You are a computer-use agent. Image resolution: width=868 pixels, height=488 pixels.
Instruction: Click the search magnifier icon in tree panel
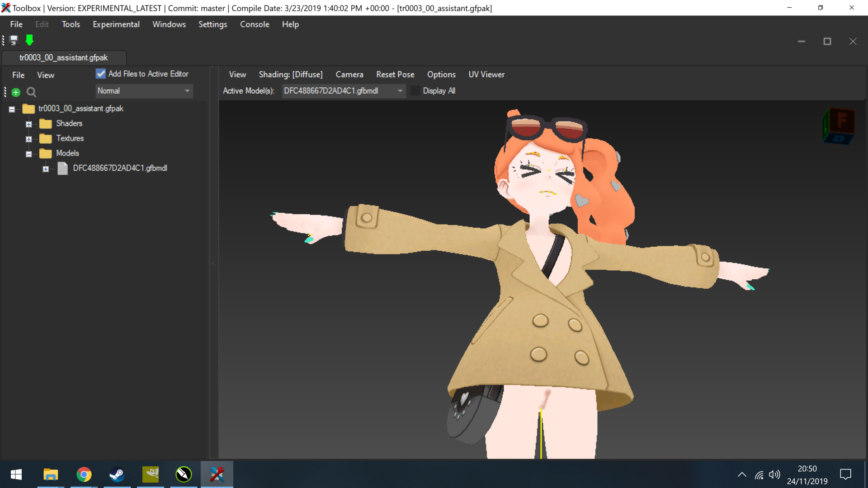point(31,93)
